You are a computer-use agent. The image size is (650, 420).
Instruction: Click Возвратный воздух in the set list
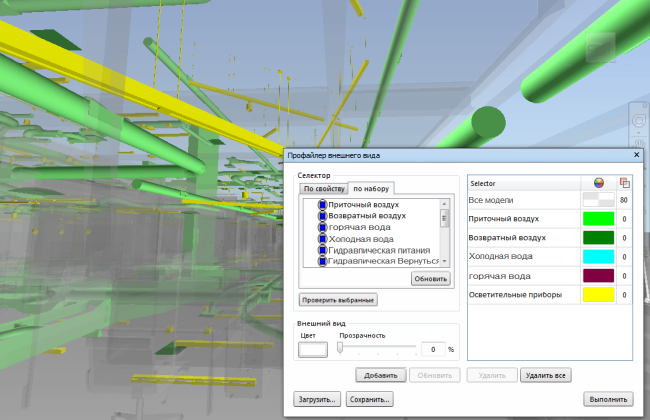367,216
